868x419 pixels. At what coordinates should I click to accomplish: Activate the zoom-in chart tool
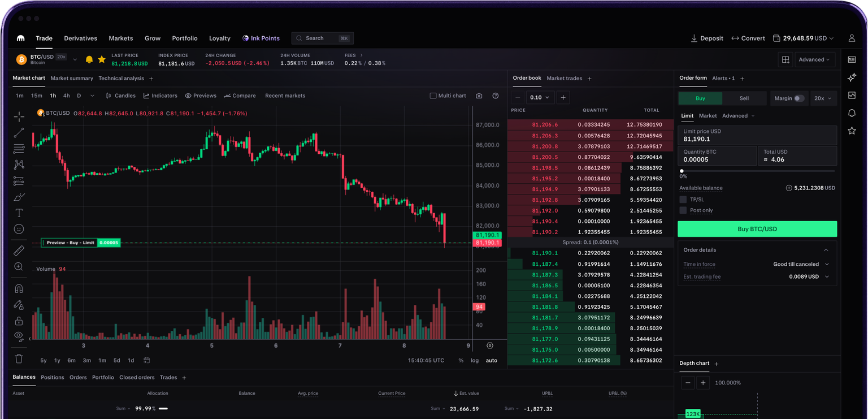19,266
